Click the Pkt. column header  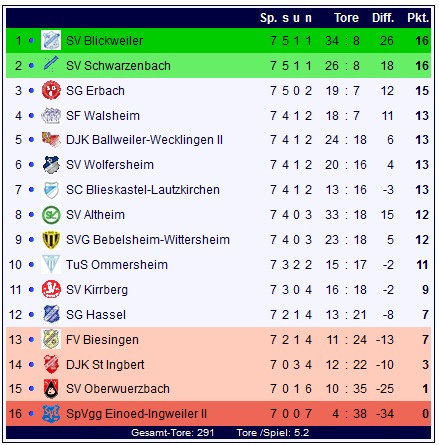[418, 18]
